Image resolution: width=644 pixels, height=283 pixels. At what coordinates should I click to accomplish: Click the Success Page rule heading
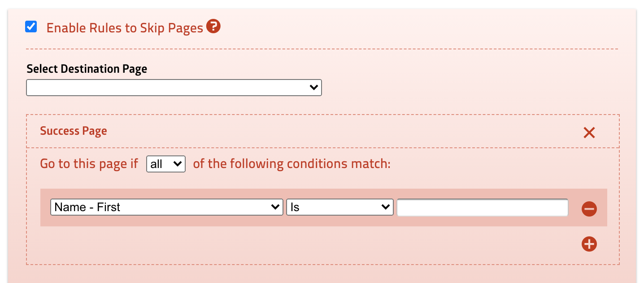(x=74, y=131)
